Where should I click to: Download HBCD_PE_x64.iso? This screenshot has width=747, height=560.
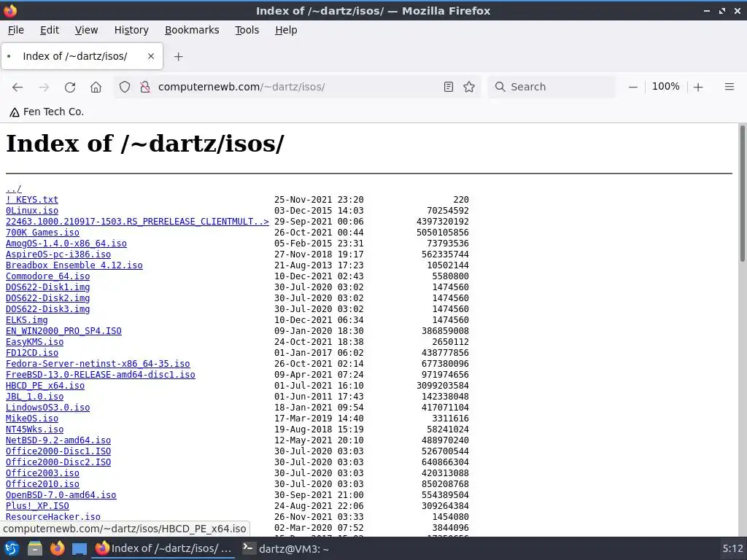point(44,386)
